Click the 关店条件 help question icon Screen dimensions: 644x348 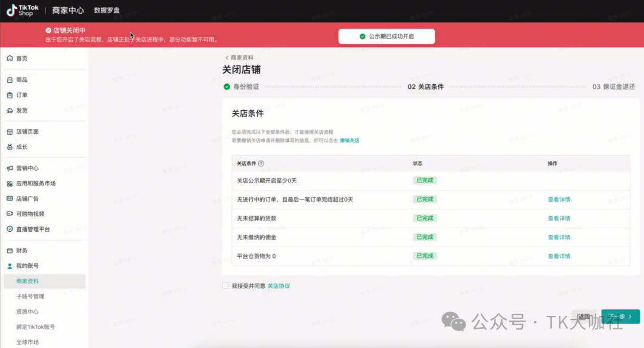261,163
